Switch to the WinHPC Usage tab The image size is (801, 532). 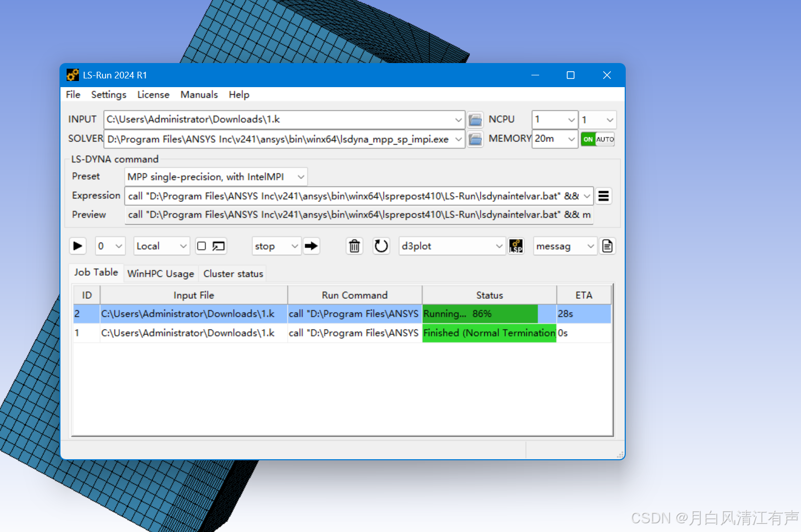coord(160,274)
